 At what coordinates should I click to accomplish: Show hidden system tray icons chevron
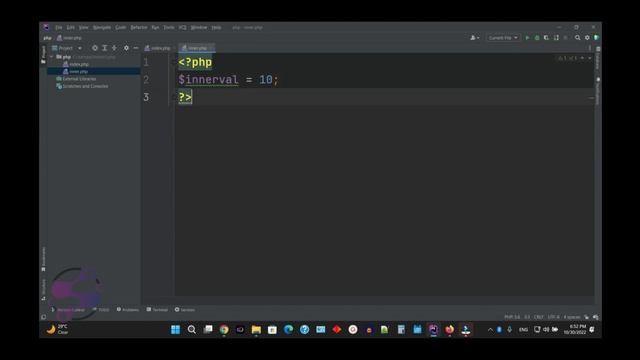(490, 330)
